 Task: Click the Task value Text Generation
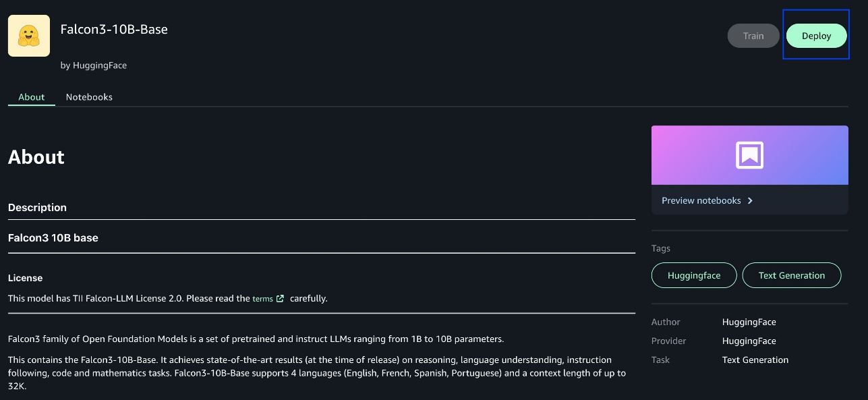coord(755,360)
